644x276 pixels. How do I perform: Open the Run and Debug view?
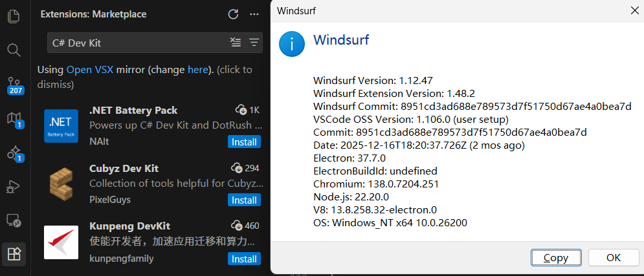point(14,187)
